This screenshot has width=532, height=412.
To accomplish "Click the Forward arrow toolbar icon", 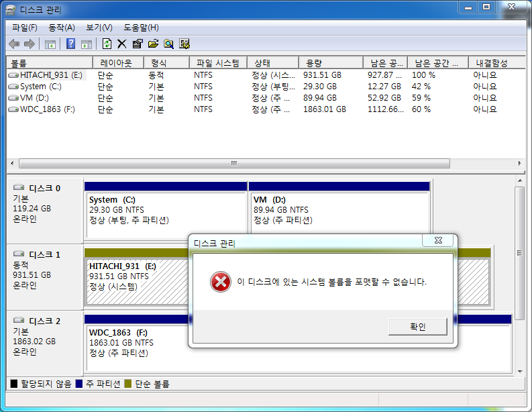I will [29, 44].
